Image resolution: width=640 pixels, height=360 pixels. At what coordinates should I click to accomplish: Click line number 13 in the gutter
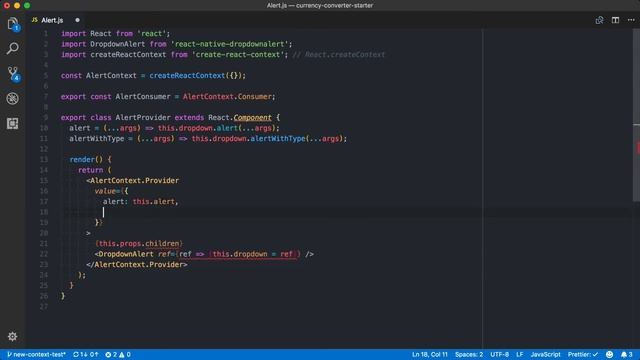(x=44, y=160)
